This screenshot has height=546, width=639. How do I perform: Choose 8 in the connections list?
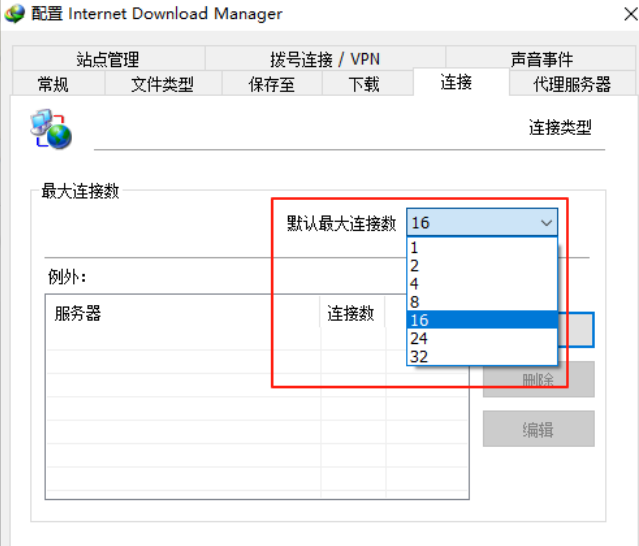pyautogui.click(x=482, y=302)
